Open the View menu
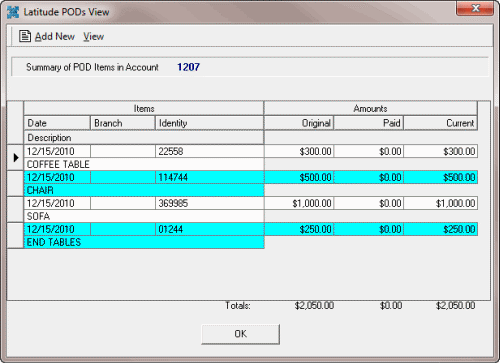Screen dimensions: 500x363 [x=93, y=36]
